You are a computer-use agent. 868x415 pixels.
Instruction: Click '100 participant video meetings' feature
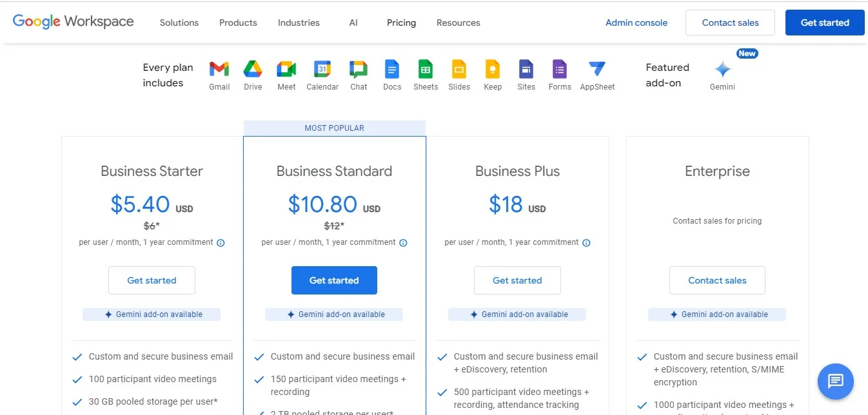pos(153,379)
